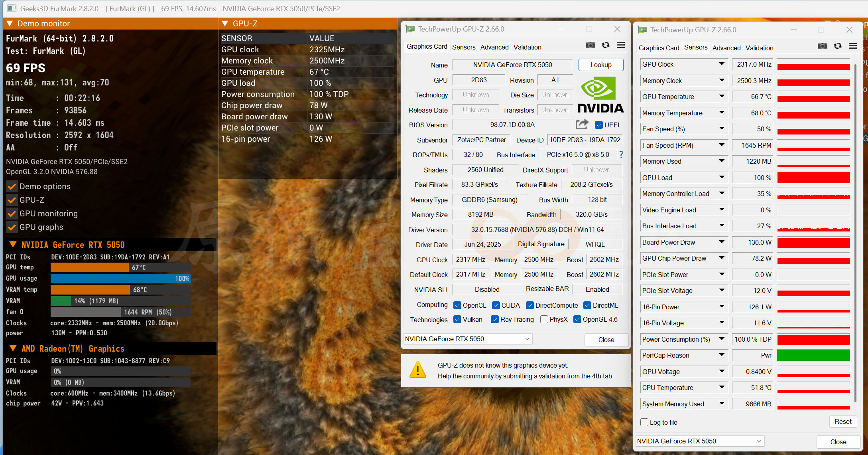868x455 pixels.
Task: Collapse NVIDIA GeForce RTX 5050 section
Action: click(13, 245)
